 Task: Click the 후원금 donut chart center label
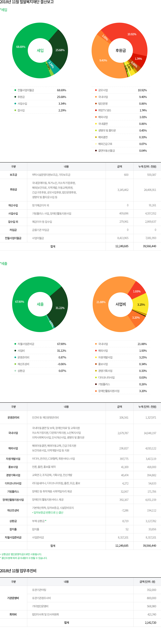pyautogui.click(x=121, y=50)
